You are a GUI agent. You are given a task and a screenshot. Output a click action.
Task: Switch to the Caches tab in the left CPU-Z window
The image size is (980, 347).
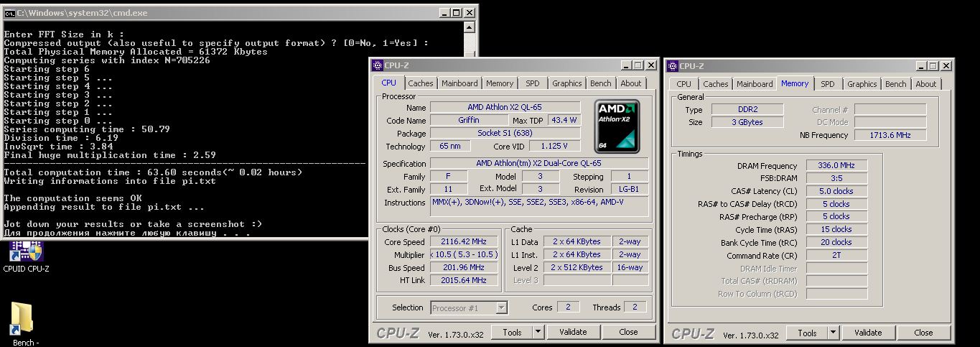coord(420,83)
